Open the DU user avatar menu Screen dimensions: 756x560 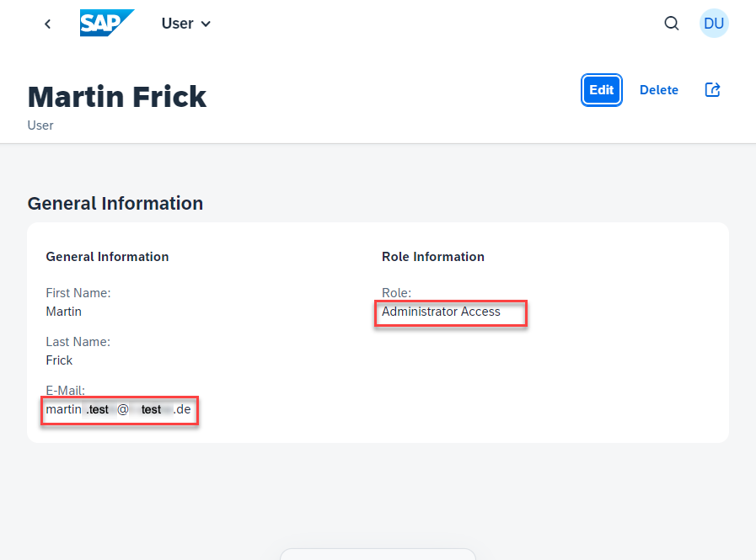click(714, 23)
